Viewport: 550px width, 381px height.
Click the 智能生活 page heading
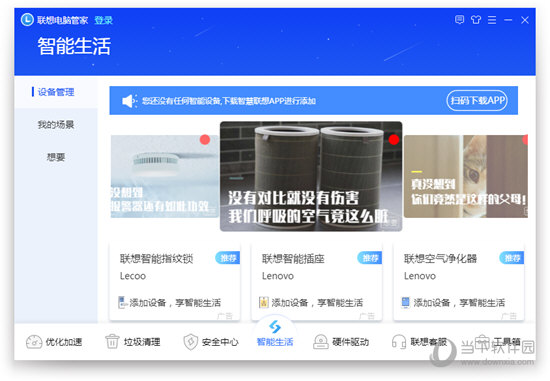[x=74, y=46]
